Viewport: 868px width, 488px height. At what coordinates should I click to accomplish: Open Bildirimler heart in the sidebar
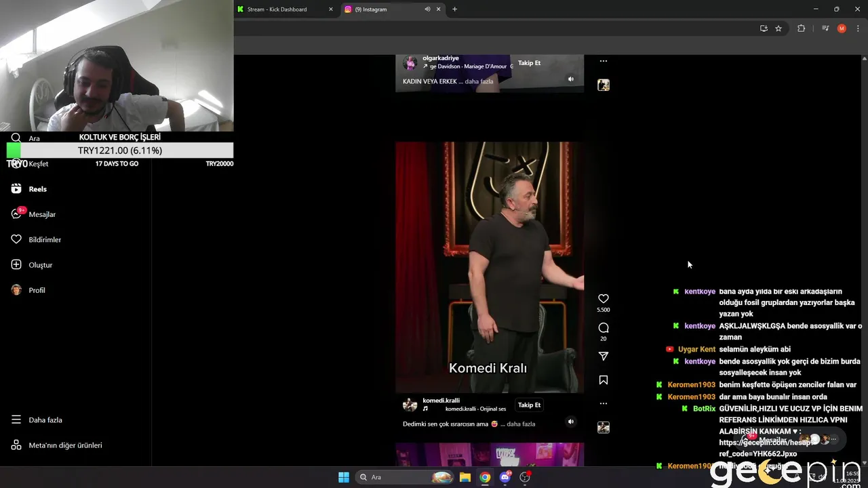36,239
